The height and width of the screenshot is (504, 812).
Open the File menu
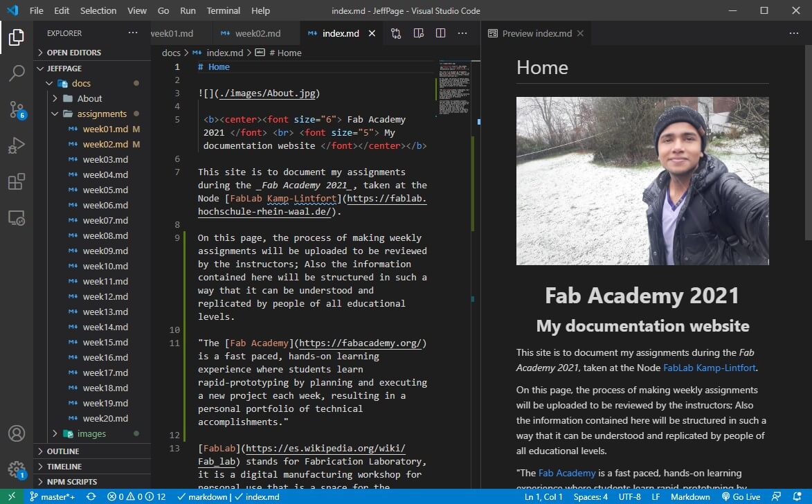tap(36, 10)
